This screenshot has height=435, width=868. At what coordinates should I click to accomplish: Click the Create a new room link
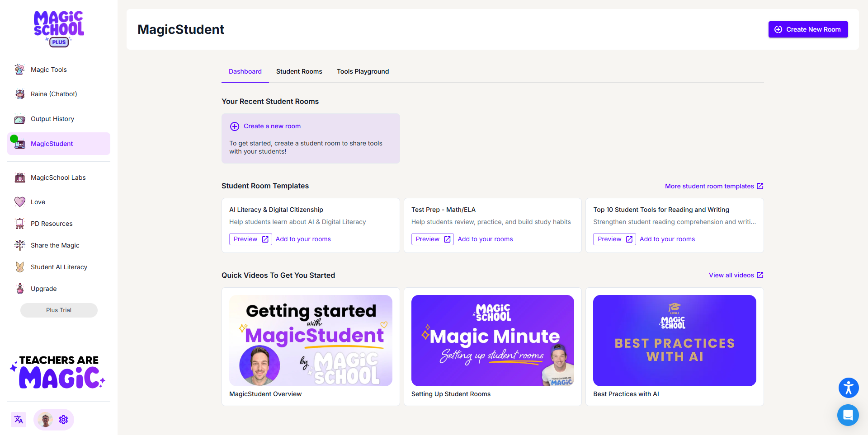click(x=272, y=126)
